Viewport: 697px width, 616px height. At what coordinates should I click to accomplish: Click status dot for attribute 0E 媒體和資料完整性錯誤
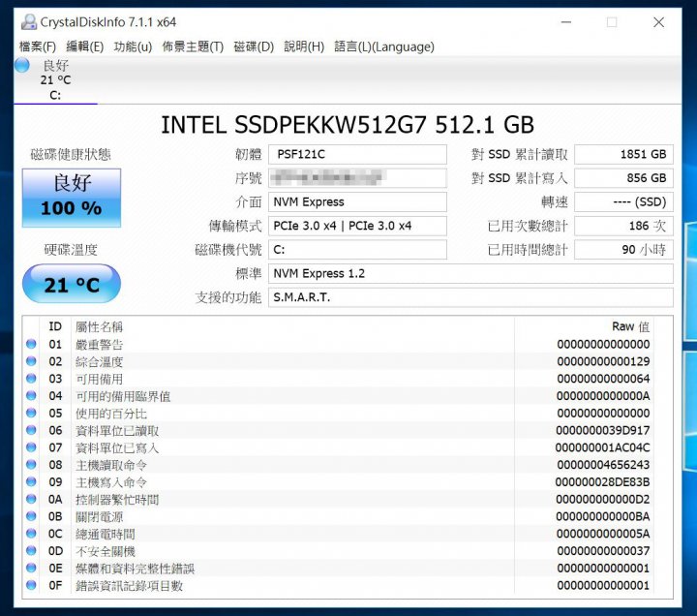[x=31, y=568]
